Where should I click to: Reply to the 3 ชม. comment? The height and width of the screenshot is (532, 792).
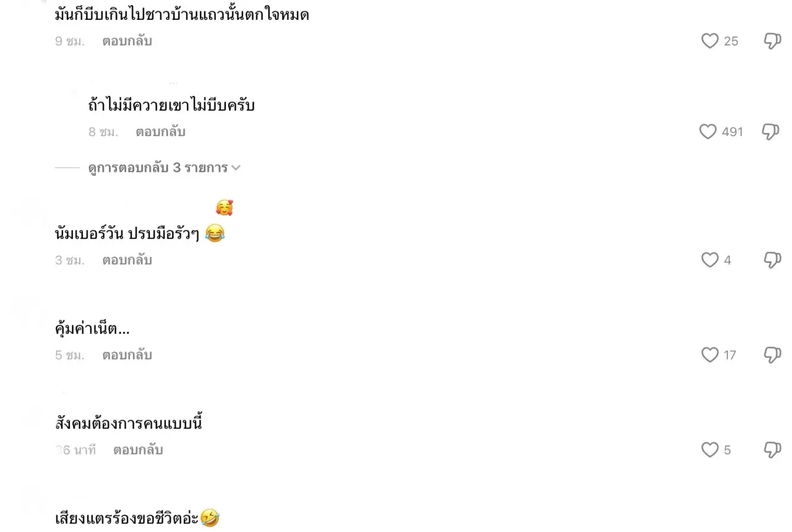(127, 260)
